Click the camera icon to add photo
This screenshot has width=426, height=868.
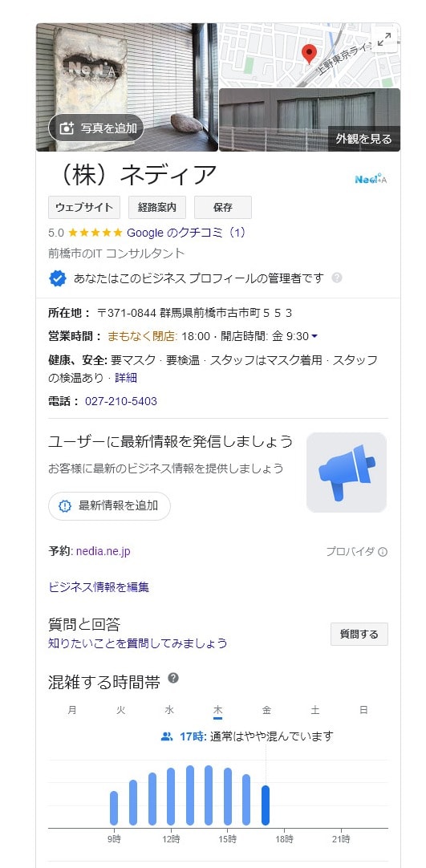(67, 128)
